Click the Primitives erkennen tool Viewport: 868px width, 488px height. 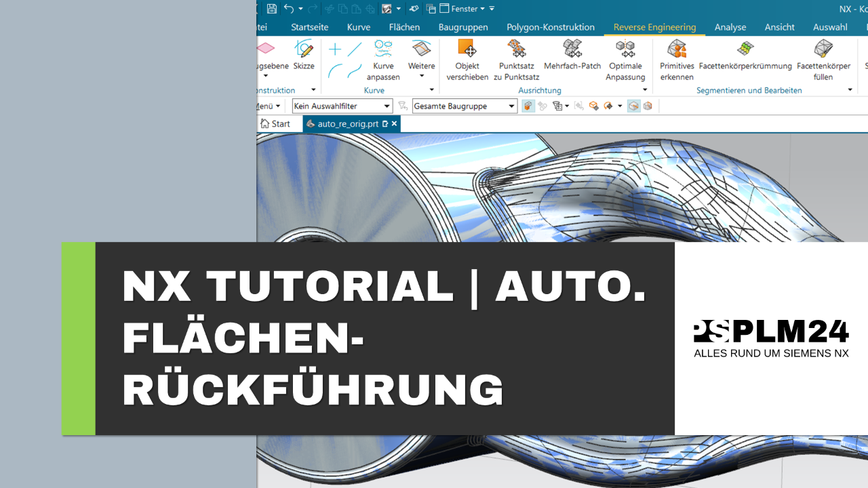(x=677, y=60)
